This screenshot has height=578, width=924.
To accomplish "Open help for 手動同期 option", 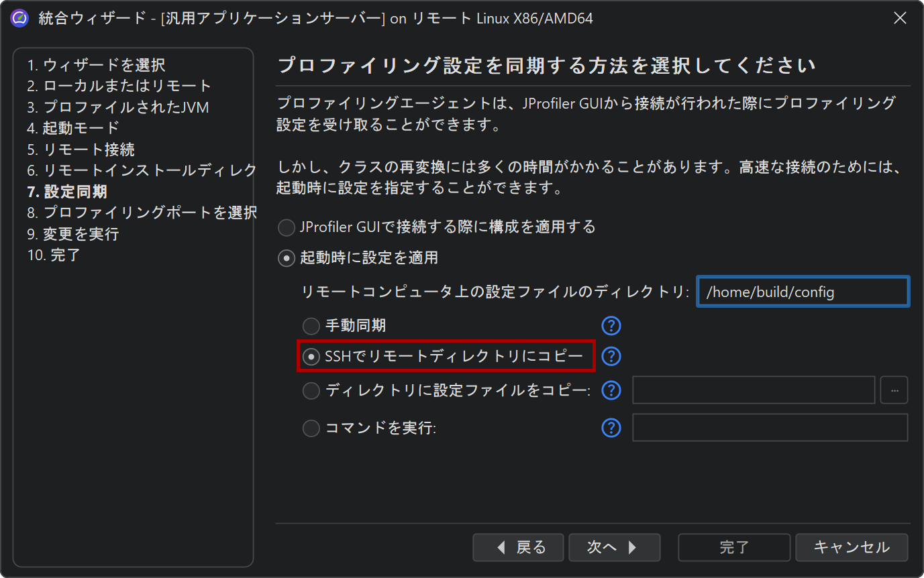I will [x=611, y=326].
